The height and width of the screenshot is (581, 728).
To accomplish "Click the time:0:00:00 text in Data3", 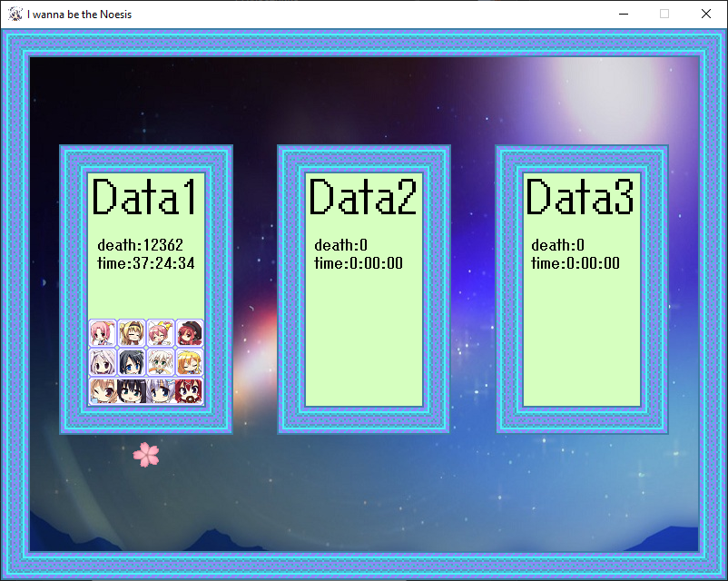I will click(576, 263).
